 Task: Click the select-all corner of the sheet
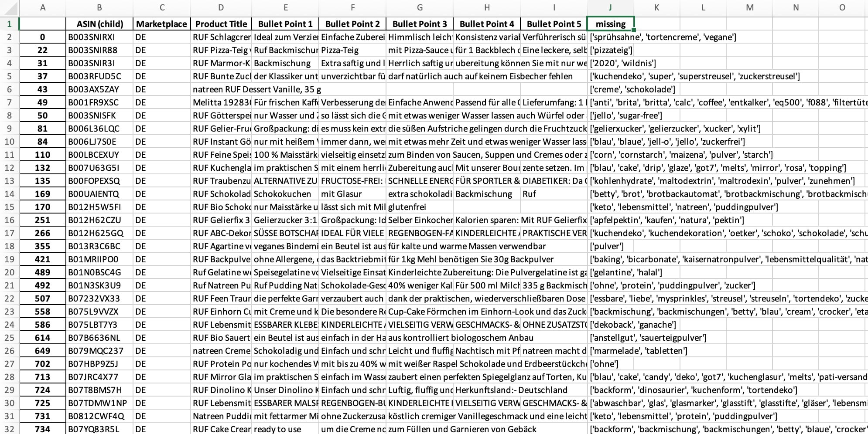(x=9, y=7)
